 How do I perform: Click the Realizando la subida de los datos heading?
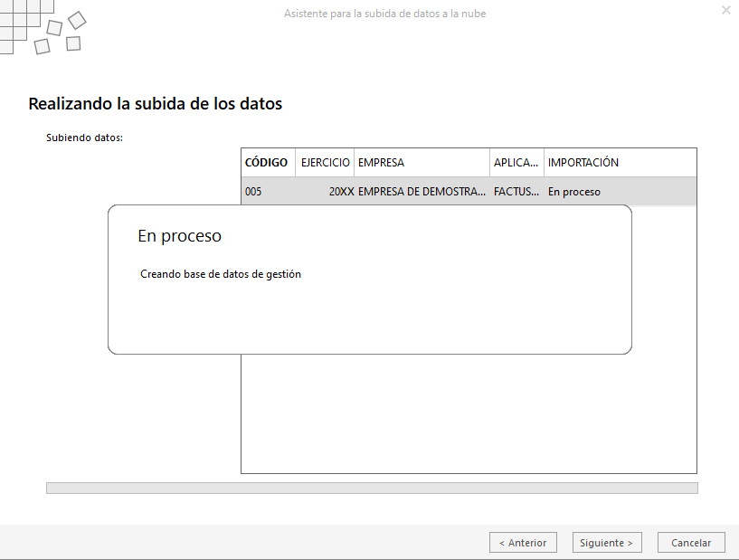tap(155, 104)
